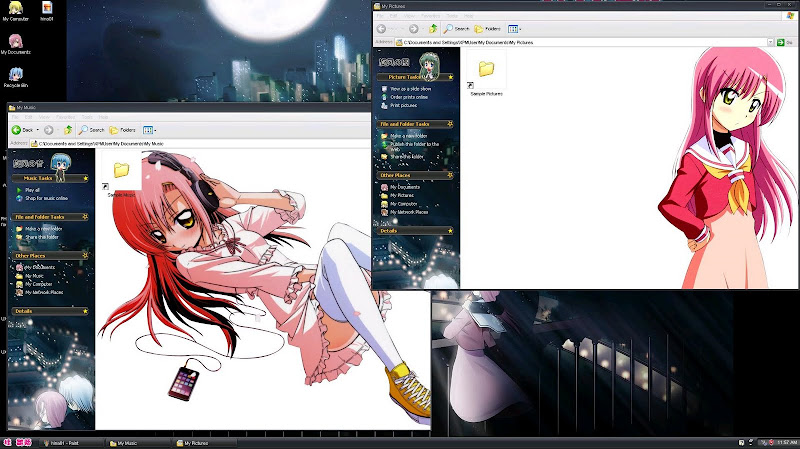
Task: Click Forward arrow in My Pictures window
Action: pos(413,29)
